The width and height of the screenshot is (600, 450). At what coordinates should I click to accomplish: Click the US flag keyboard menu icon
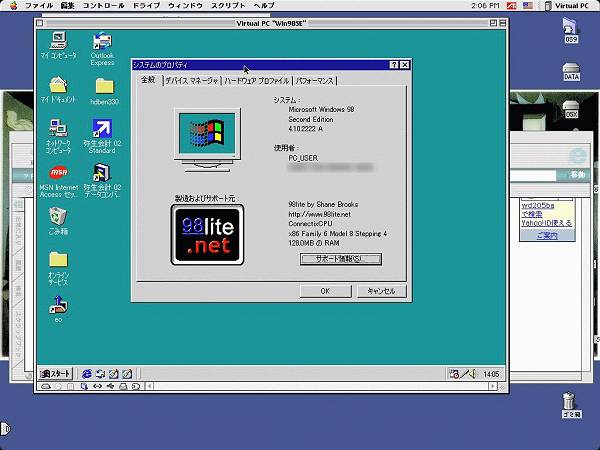point(528,5)
